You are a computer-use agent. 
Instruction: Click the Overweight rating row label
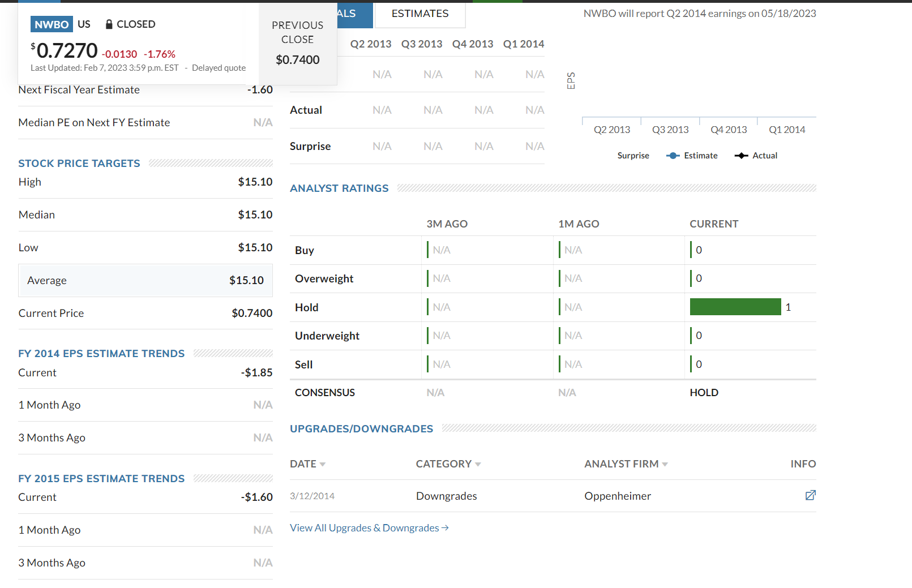point(324,279)
